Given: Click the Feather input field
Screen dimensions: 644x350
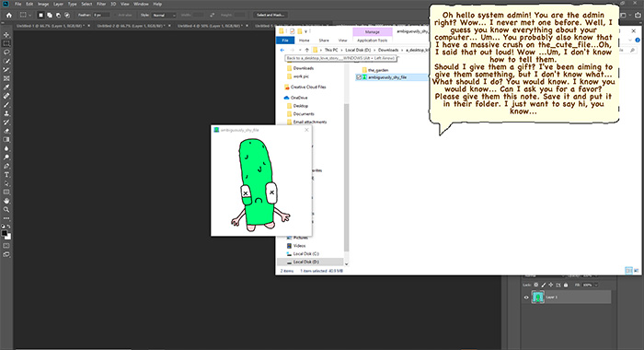Looking at the screenshot, I should 101,15.
